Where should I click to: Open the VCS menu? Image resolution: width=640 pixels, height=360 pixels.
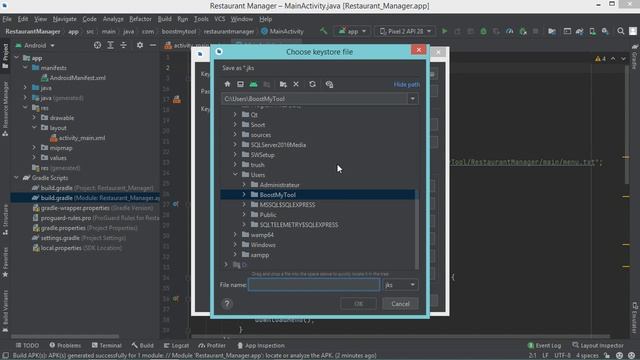click(x=220, y=19)
